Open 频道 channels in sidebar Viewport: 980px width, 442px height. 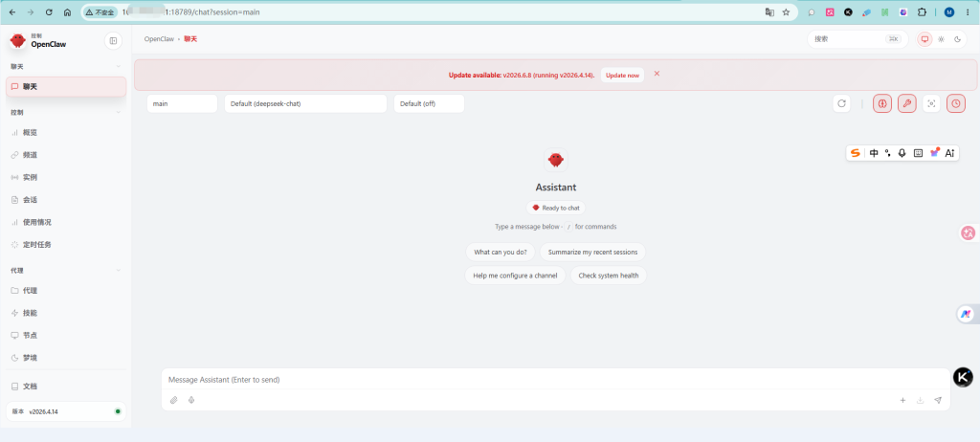point(66,155)
